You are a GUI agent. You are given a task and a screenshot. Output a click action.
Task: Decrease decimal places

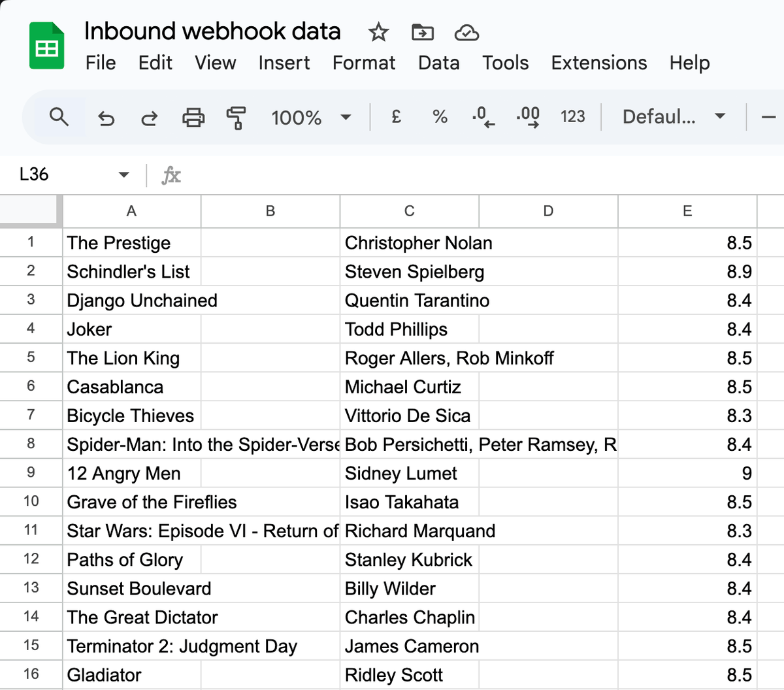[482, 118]
